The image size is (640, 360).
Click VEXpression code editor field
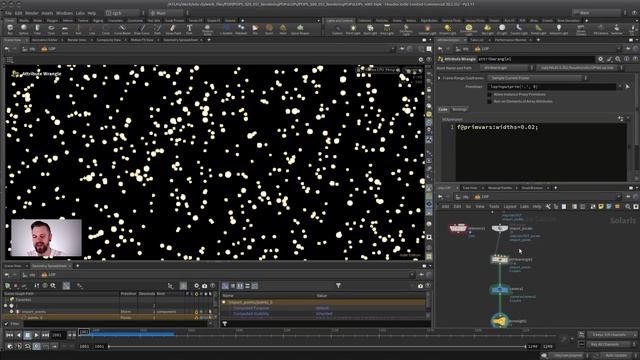click(541, 151)
